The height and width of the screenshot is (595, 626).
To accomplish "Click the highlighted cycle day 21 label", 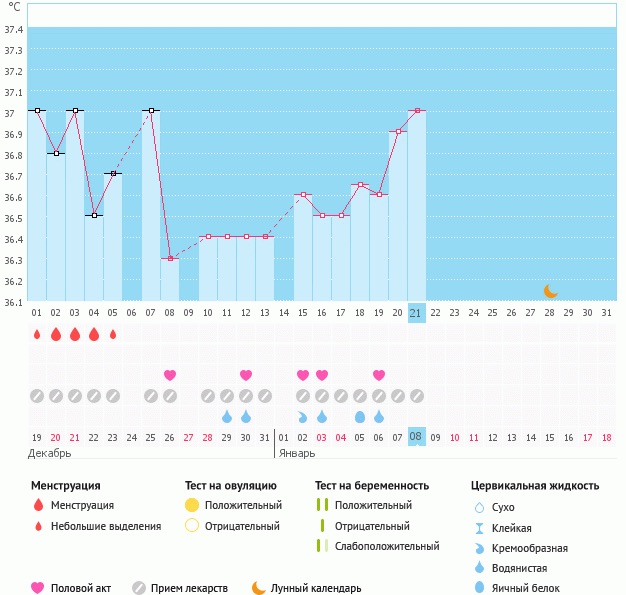I will click(x=417, y=313).
